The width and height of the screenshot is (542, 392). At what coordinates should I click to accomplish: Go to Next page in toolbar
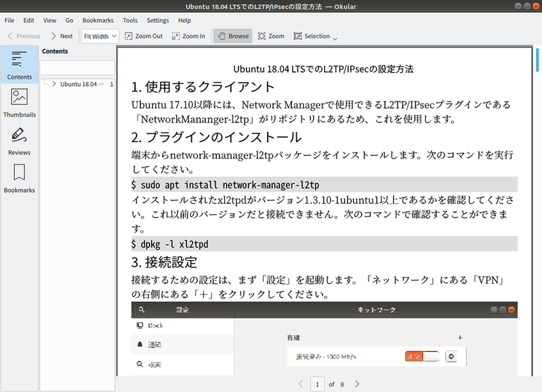point(61,36)
